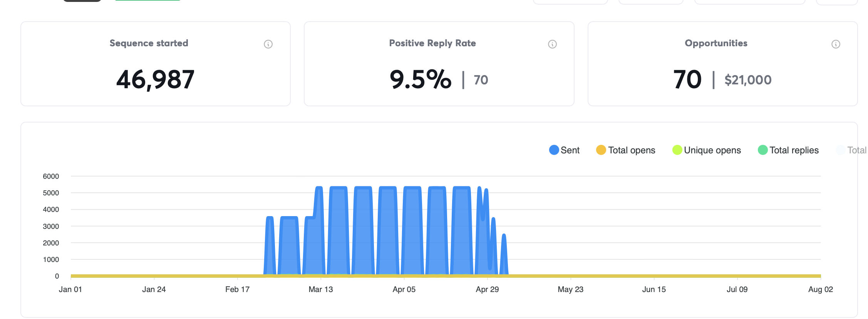Click the info icon on Sequence started card

(268, 44)
